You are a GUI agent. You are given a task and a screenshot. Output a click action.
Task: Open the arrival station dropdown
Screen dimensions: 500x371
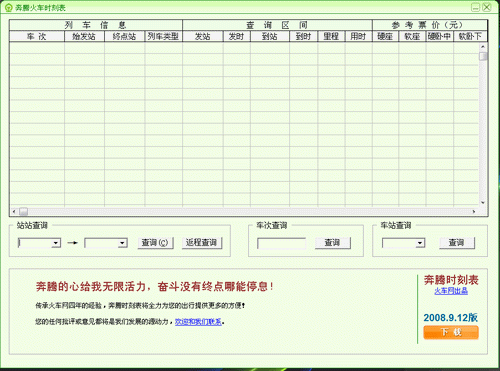[x=123, y=243]
